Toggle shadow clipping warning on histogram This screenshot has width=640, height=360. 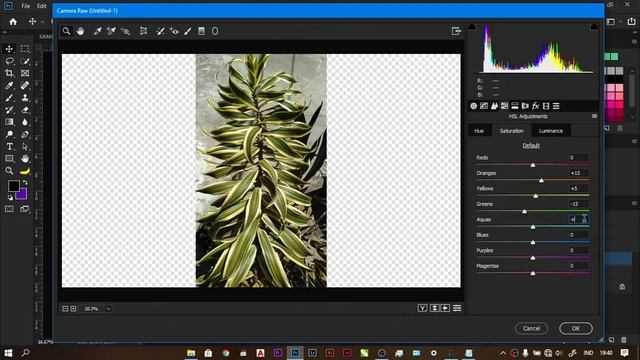pos(472,27)
